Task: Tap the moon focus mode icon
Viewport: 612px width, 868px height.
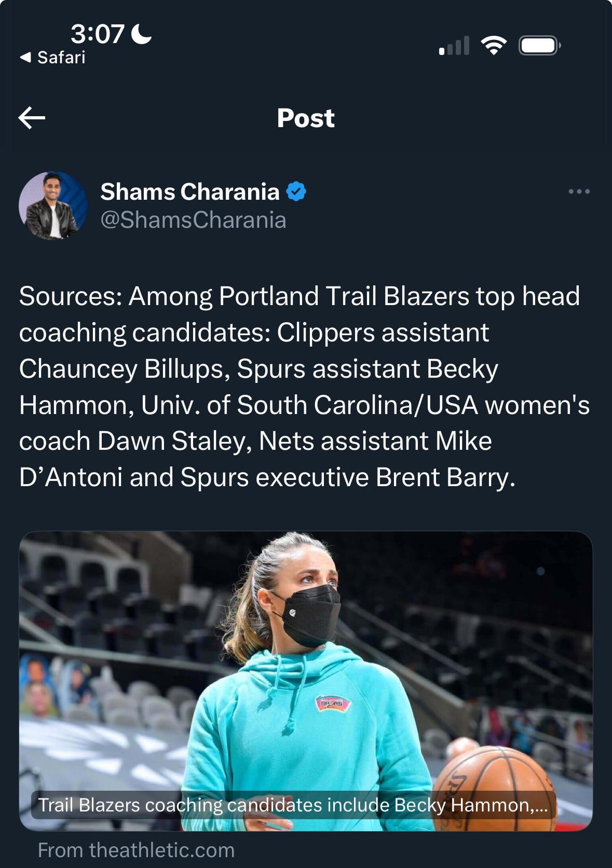Action: point(142,34)
